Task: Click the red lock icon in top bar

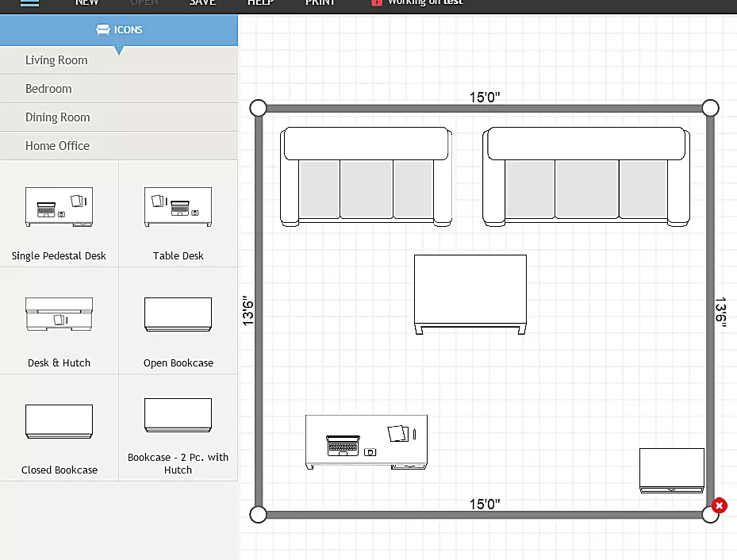Action: [x=377, y=2]
